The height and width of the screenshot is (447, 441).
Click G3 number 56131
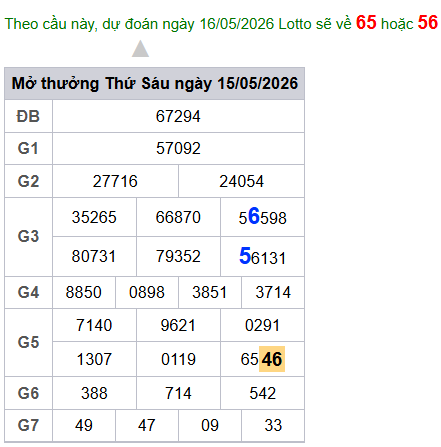(x=262, y=256)
